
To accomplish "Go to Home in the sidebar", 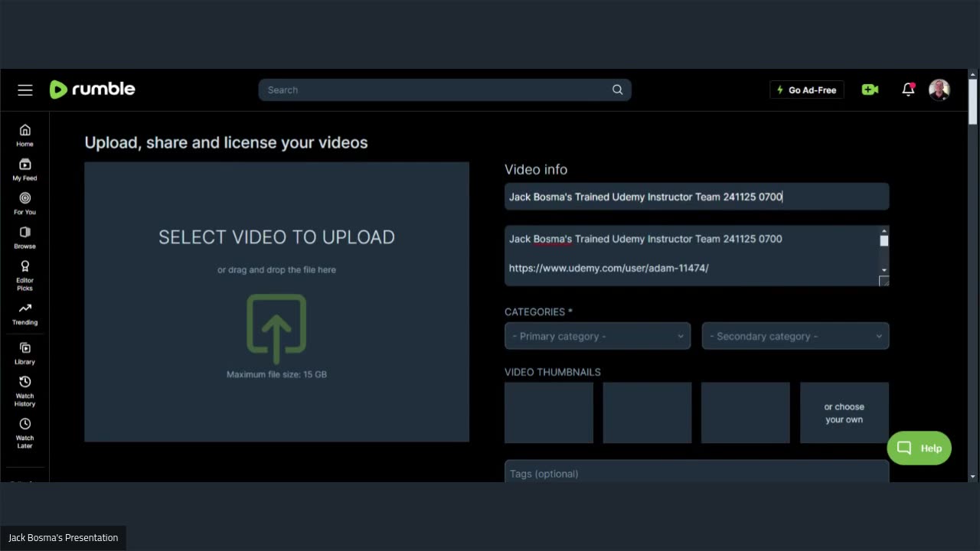I will 24,135.
